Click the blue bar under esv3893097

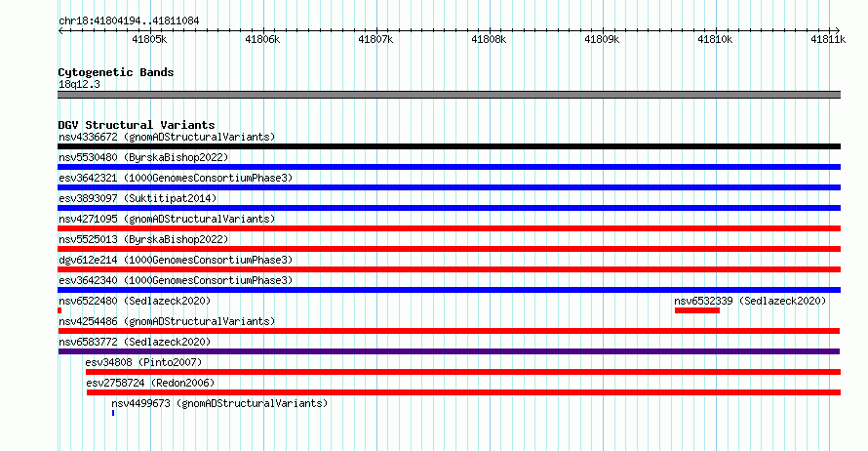click(449, 208)
